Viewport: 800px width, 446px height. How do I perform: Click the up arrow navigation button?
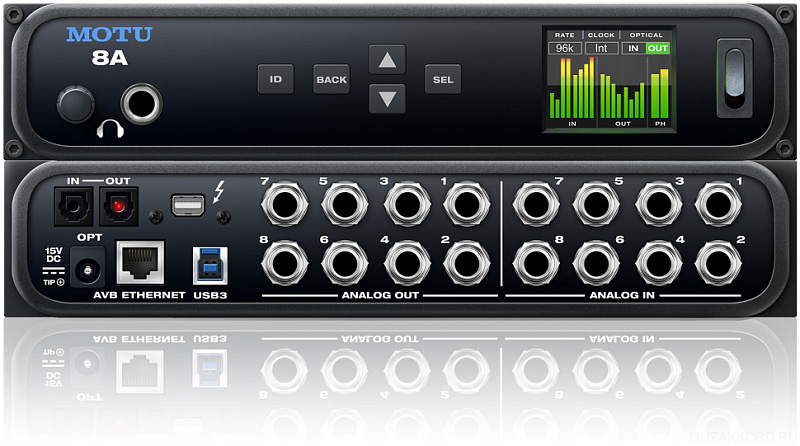[387, 59]
